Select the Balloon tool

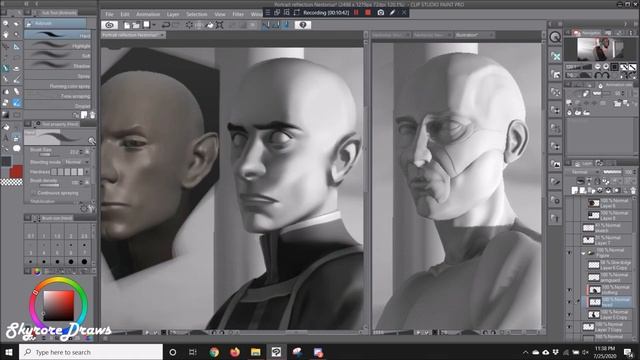click(x=16, y=148)
